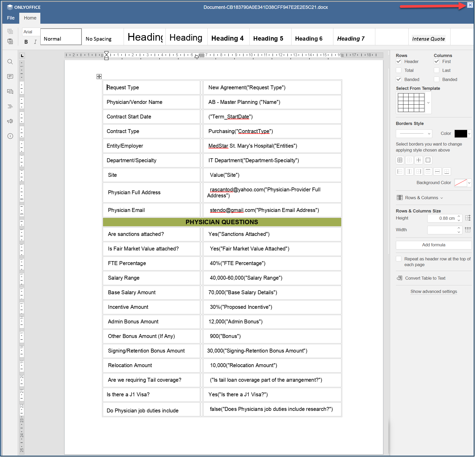Click the black border color swatch
Screen dimensions: 476x458
pyautogui.click(x=461, y=134)
